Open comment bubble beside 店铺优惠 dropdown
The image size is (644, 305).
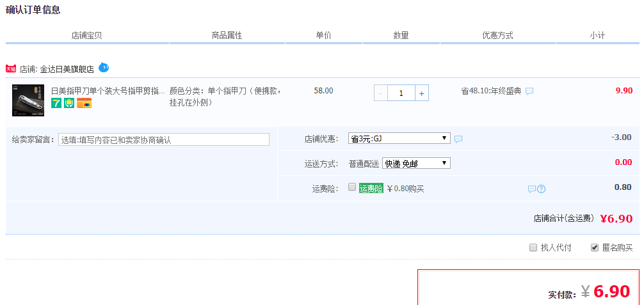(x=458, y=139)
